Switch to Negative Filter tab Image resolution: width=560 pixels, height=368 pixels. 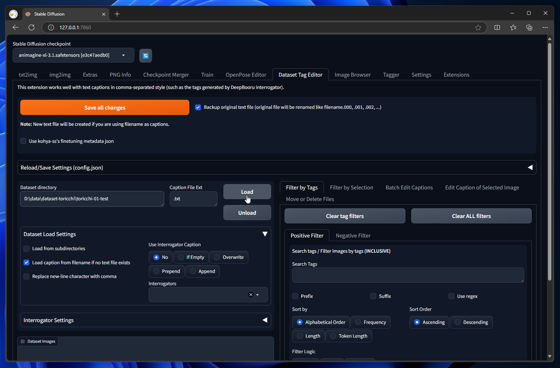(x=353, y=235)
